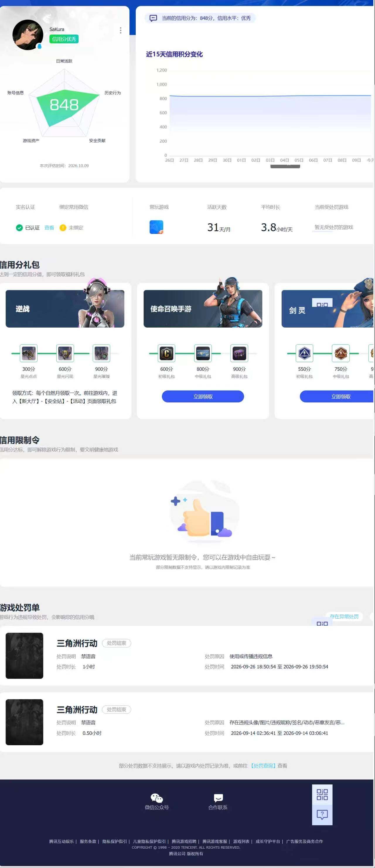The image size is (375, 868).
Task: Click the thumbnail of the 0.50小时 penalty record
Action: [x=24, y=722]
